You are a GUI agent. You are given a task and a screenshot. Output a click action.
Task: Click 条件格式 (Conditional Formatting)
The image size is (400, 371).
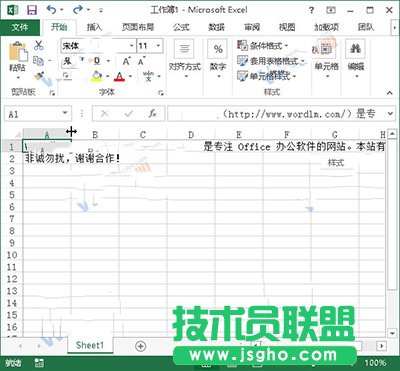[x=263, y=46]
